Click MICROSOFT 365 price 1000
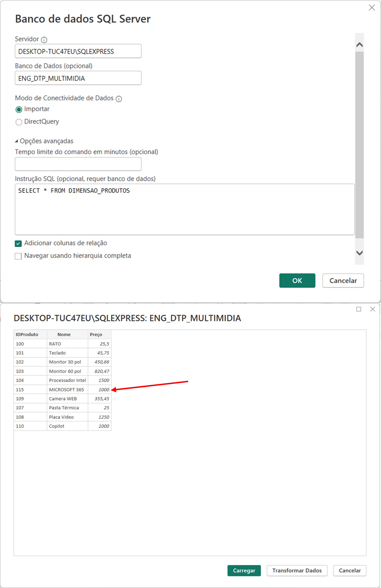The height and width of the screenshot is (588, 381). click(100, 389)
